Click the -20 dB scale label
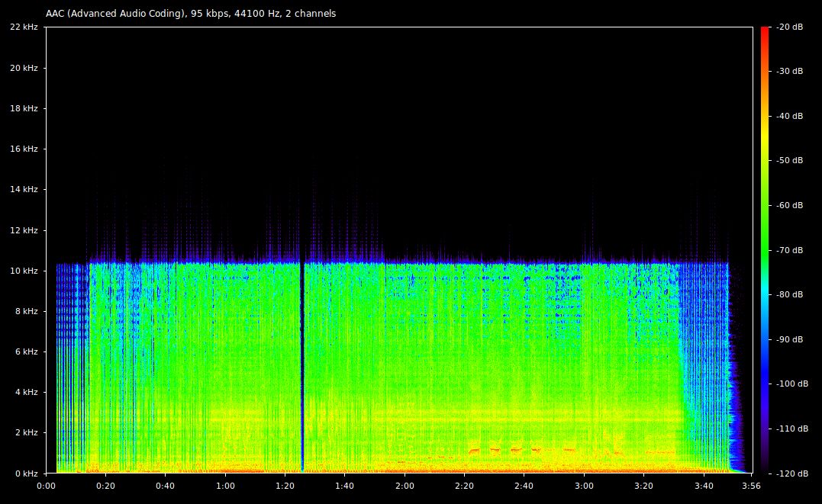Viewport: 822px width, 504px height. tap(789, 27)
